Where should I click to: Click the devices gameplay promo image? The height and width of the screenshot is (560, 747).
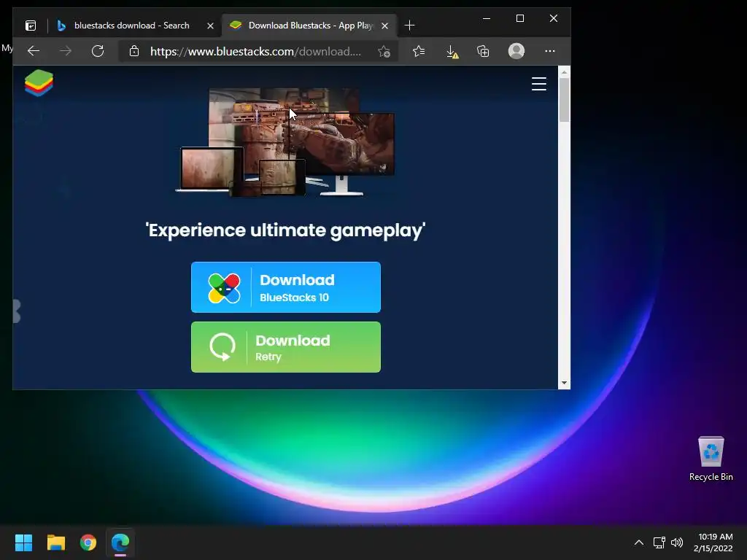pyautogui.click(x=285, y=142)
